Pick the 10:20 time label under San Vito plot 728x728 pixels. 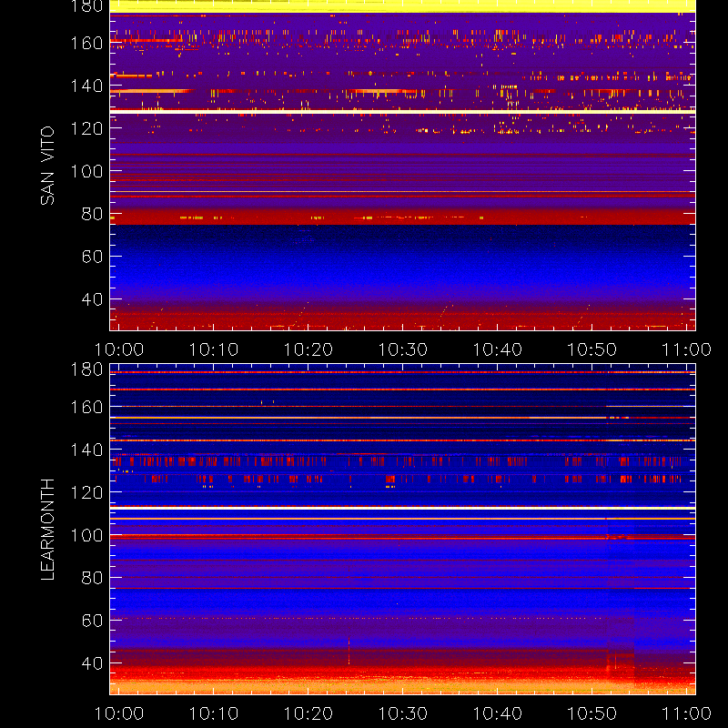click(x=308, y=349)
